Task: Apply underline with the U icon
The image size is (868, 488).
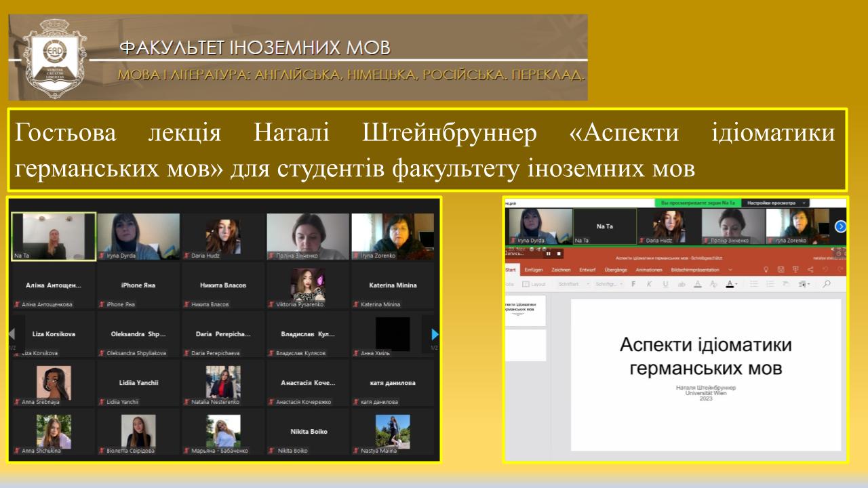Action: [665, 284]
